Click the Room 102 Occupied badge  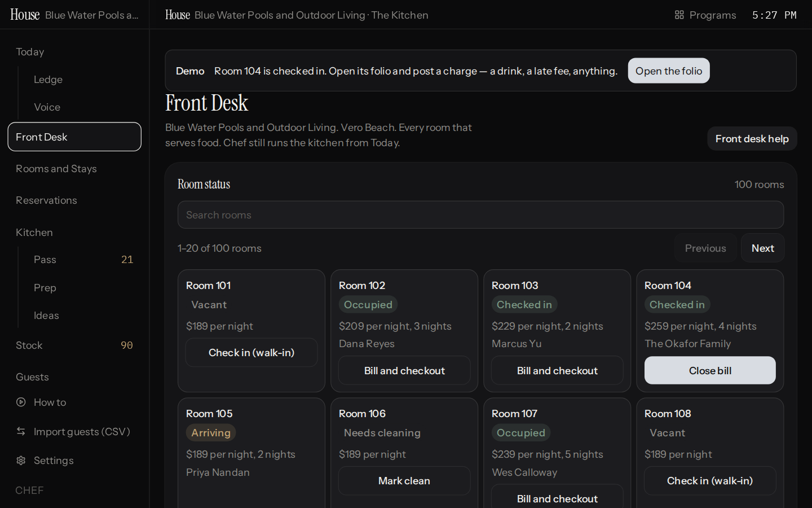(x=368, y=304)
